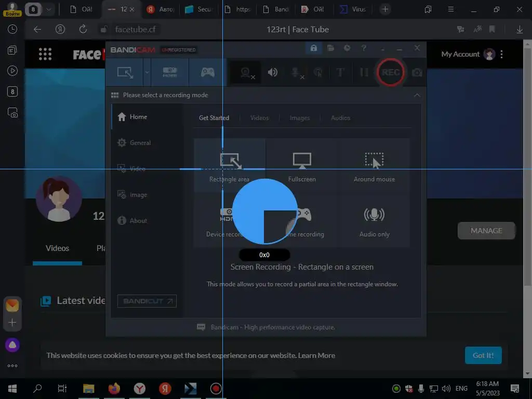Open Windows Start menu
This screenshot has height=399, width=532.
coord(12,389)
